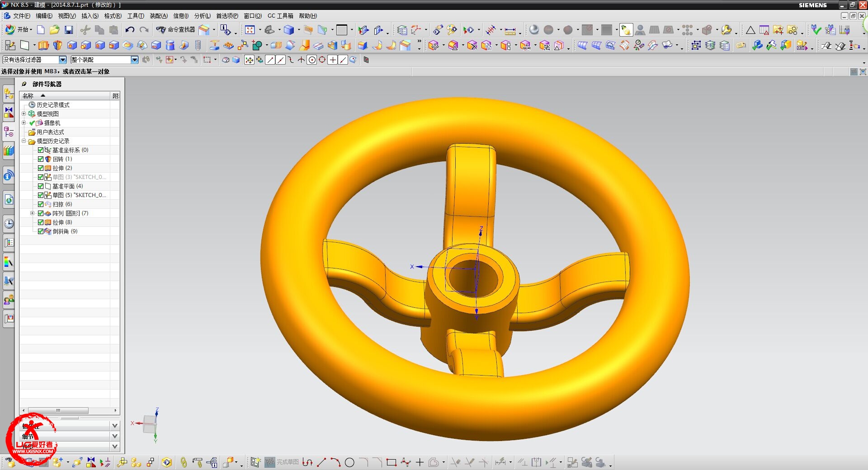The width and height of the screenshot is (868, 470).
Task: Select the Line sketch tool
Action: pyautogui.click(x=321, y=462)
